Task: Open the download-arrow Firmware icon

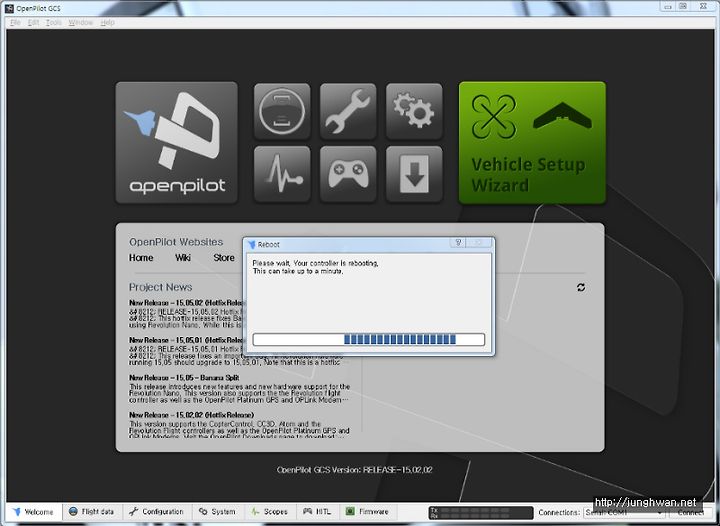Action: pyautogui.click(x=414, y=174)
